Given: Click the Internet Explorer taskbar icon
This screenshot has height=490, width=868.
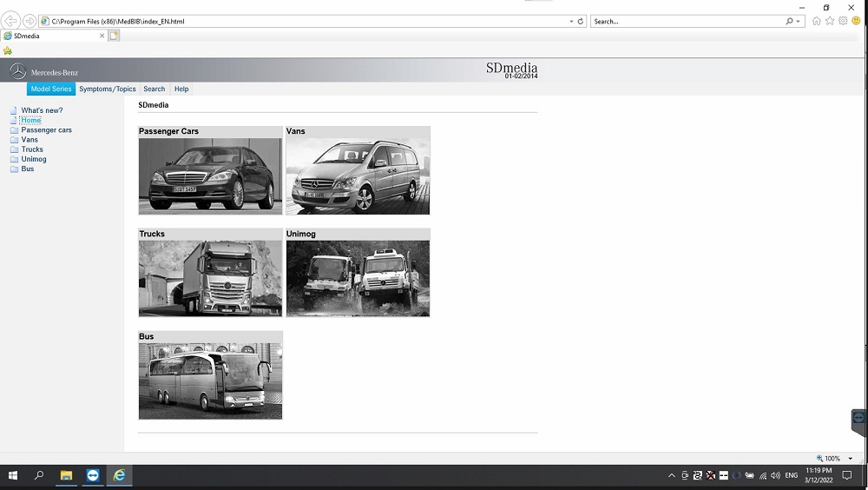Looking at the screenshot, I should point(119,475).
